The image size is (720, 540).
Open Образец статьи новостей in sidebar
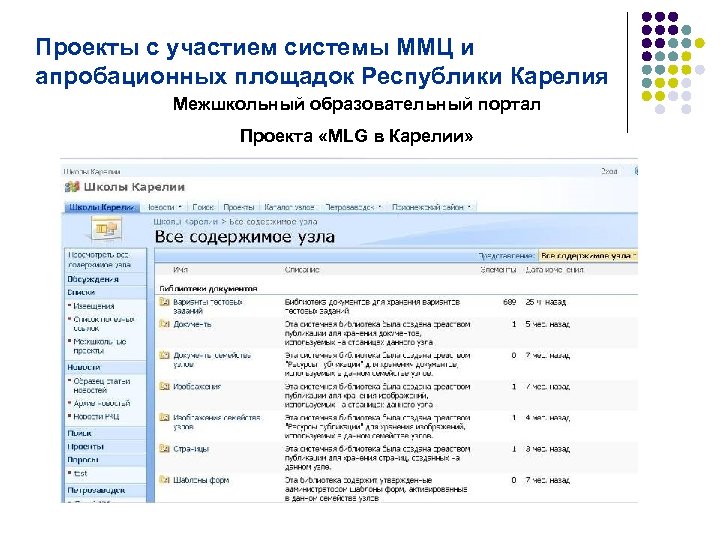[101, 386]
